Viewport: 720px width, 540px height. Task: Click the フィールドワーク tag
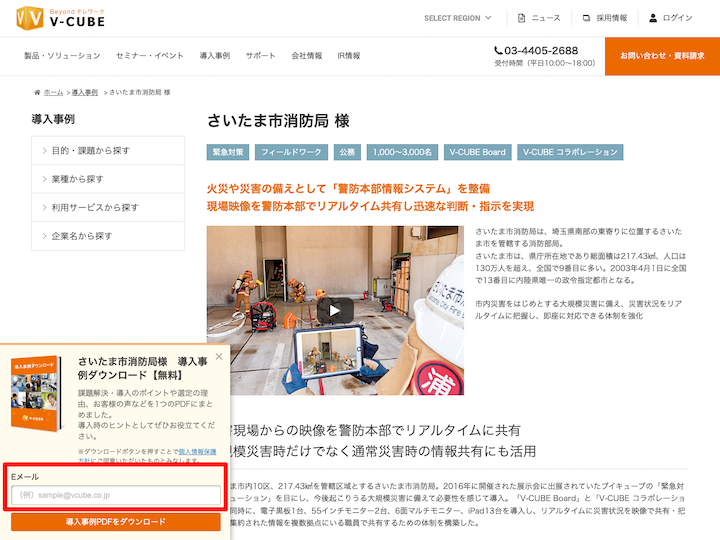tap(291, 152)
